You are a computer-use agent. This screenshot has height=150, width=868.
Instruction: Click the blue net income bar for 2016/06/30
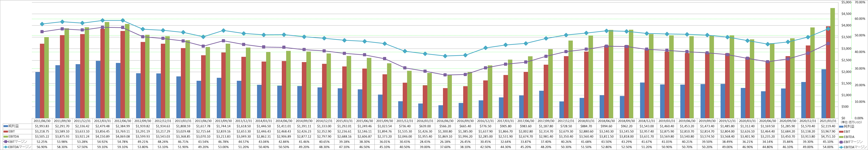(441, 112)
